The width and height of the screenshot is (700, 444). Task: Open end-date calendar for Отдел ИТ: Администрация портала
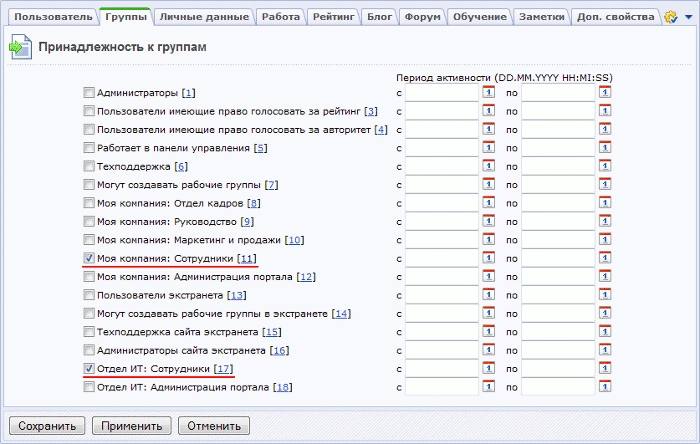pyautogui.click(x=605, y=388)
